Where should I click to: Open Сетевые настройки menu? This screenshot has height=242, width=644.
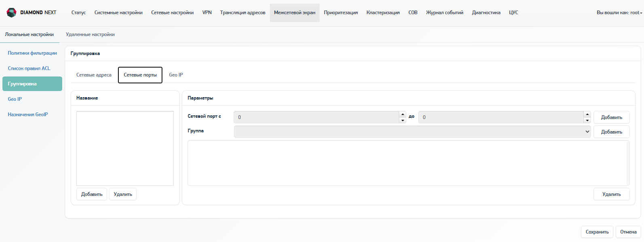pyautogui.click(x=173, y=13)
